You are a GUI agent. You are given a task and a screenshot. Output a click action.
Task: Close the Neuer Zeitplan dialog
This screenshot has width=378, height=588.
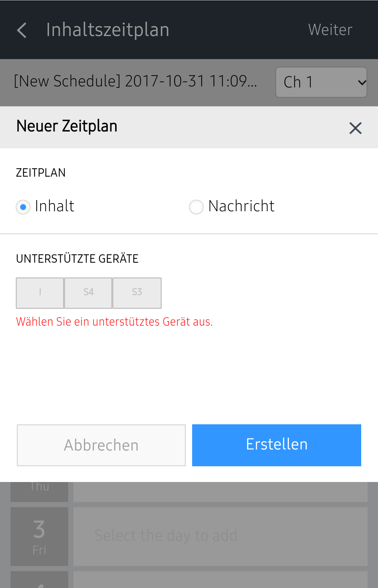pyautogui.click(x=355, y=128)
